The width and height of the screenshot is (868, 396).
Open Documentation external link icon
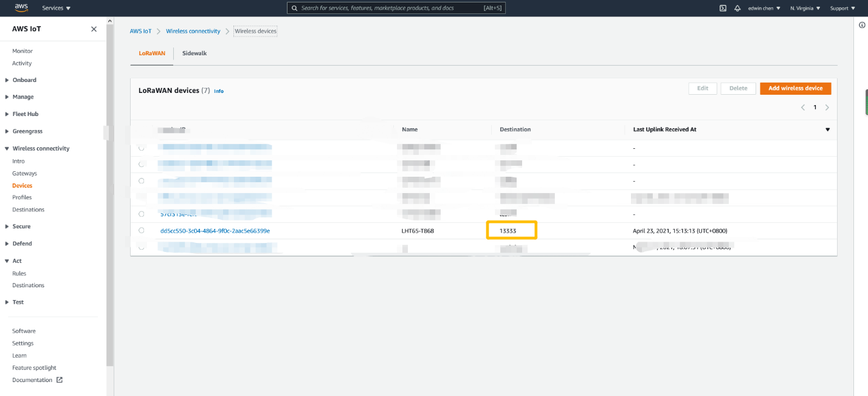tap(60, 380)
